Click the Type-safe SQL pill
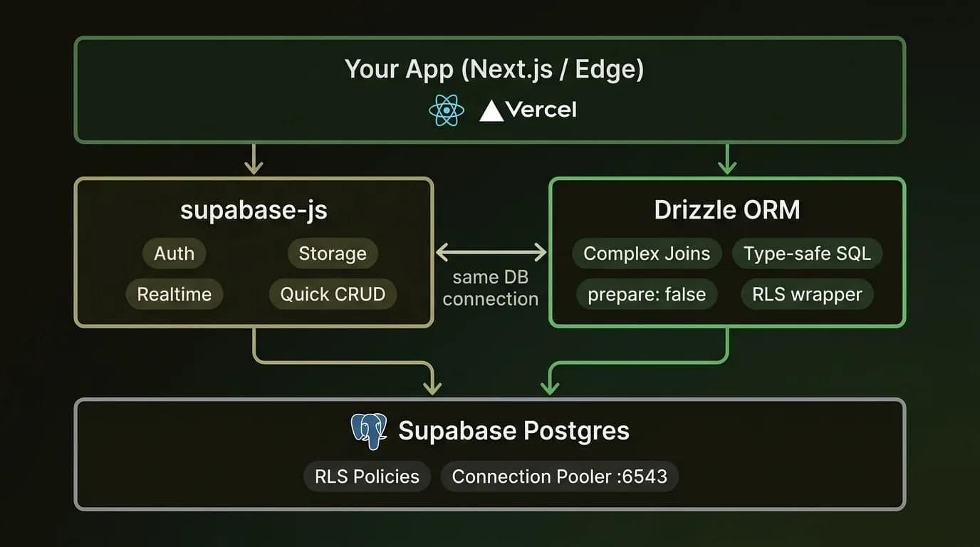The height and width of the screenshot is (547, 980). point(807,254)
